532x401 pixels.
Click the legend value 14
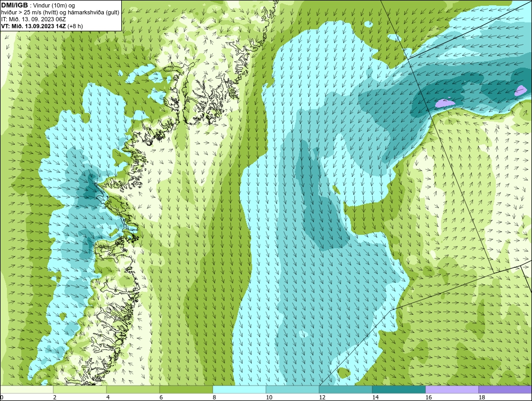point(375,397)
